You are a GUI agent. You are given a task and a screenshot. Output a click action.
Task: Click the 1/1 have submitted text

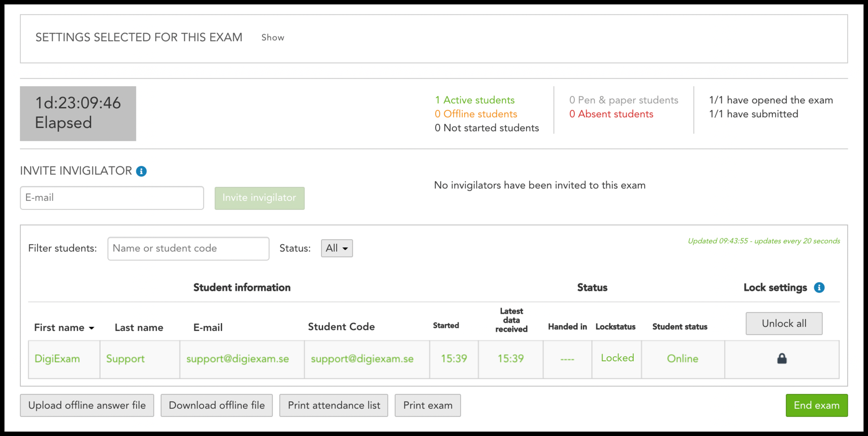(x=753, y=114)
